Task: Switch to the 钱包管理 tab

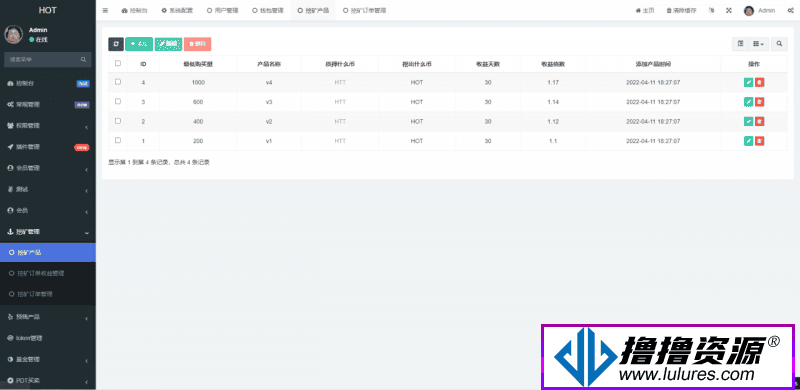Action: pyautogui.click(x=268, y=10)
